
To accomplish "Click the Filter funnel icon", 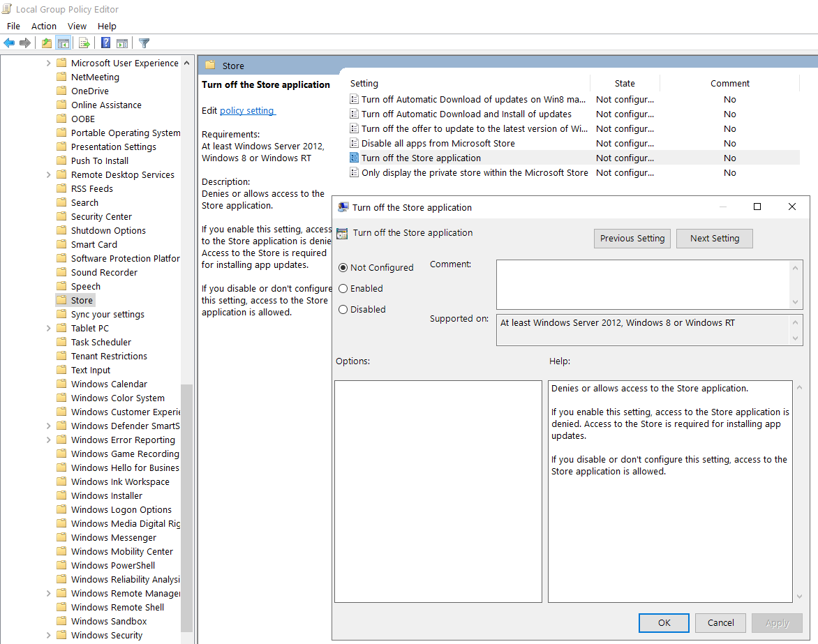I will click(x=144, y=43).
